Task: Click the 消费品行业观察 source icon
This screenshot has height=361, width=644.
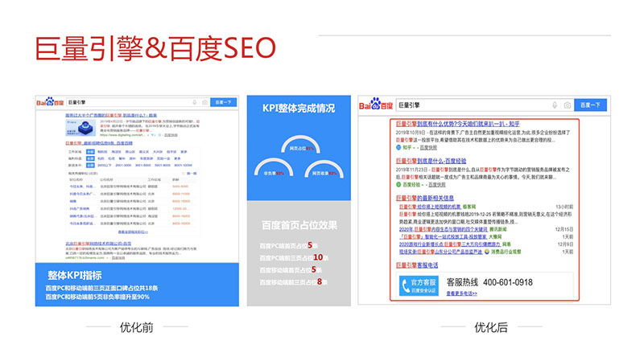Action: pyautogui.click(x=487, y=252)
